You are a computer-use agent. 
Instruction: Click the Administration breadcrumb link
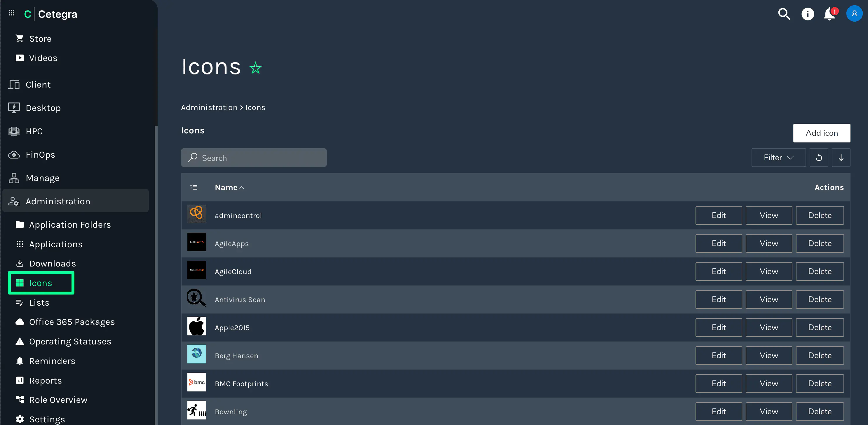209,107
